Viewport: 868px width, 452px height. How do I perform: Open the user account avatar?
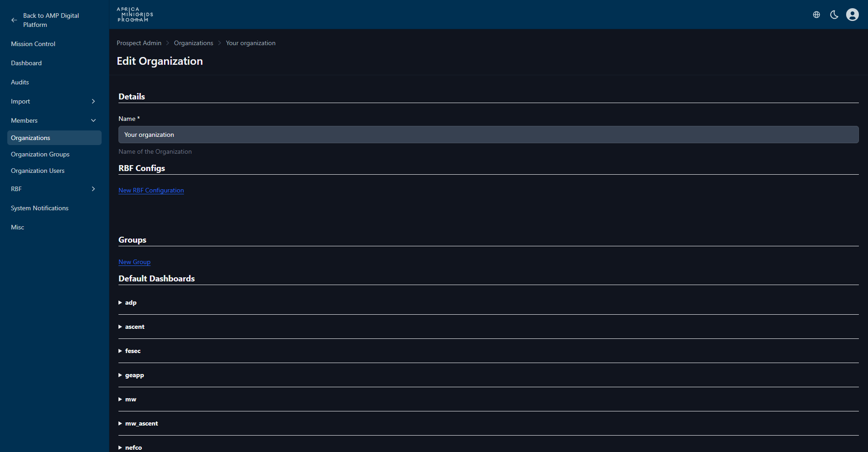pos(853,15)
